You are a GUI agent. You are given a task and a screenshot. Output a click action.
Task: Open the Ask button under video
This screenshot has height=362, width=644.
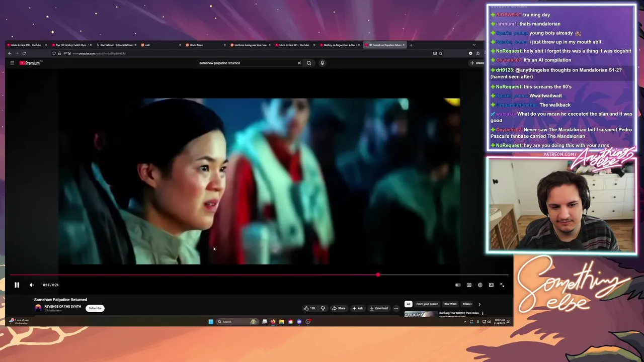pyautogui.click(x=358, y=308)
